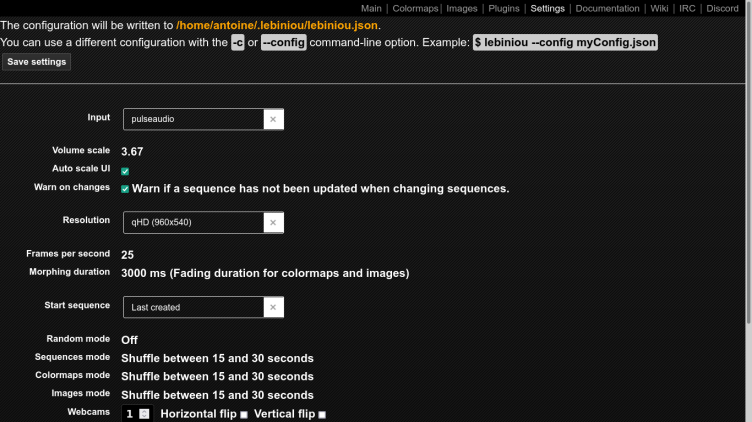Clear the Last created start sequence
Screen dimensions: 752x422
click(274, 307)
